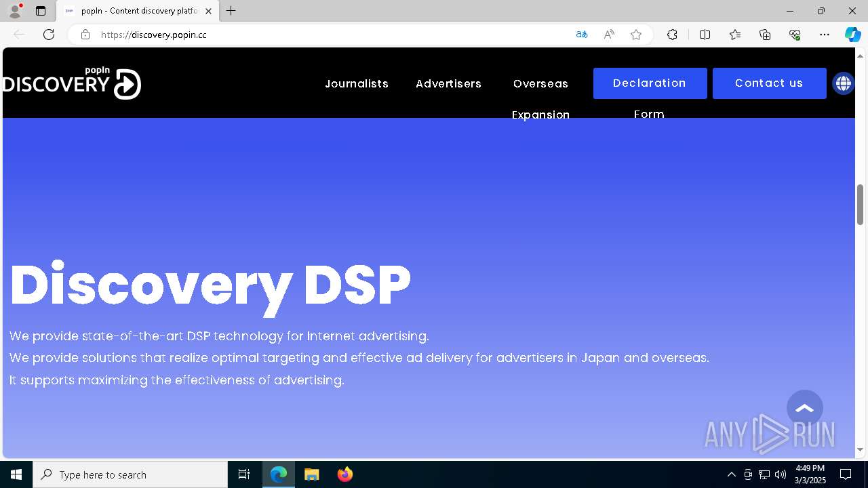Open Browser essentials heart icon
The image size is (868, 488).
795,35
